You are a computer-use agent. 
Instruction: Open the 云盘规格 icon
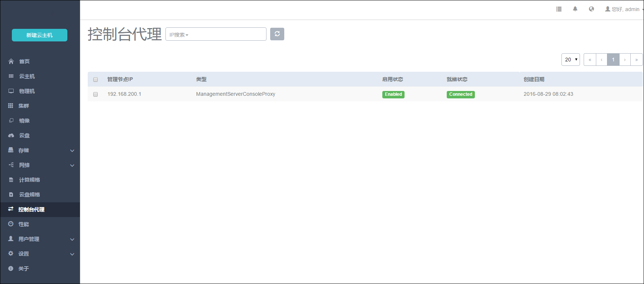pyautogui.click(x=11, y=195)
